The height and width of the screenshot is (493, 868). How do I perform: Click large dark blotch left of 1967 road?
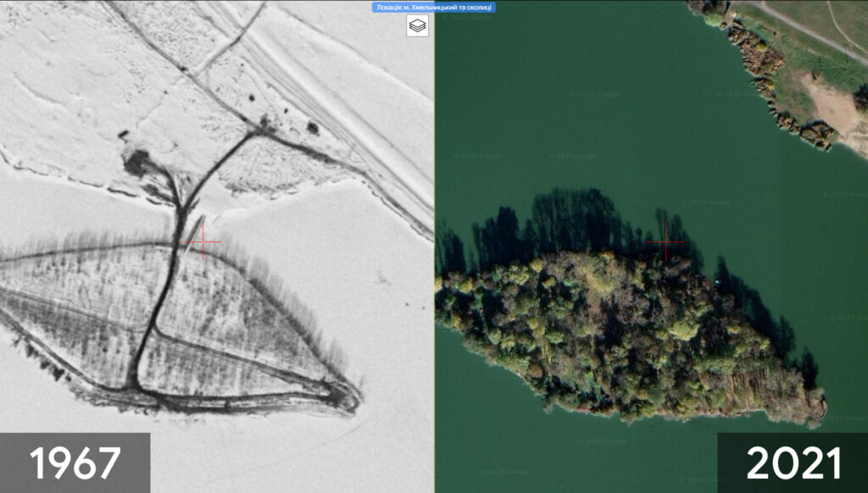(137, 161)
